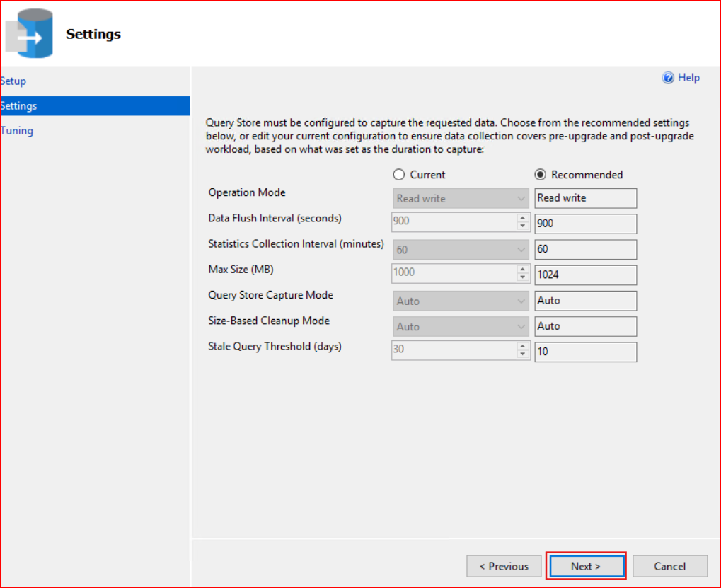The image size is (721, 588).
Task: Click recommended Statistics Collection Interval field 60
Action: 585,249
